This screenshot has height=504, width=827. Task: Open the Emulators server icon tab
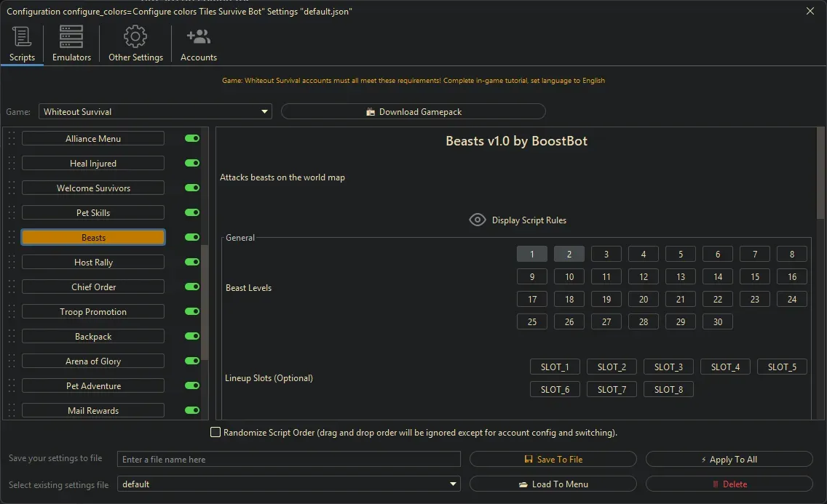[x=71, y=36]
